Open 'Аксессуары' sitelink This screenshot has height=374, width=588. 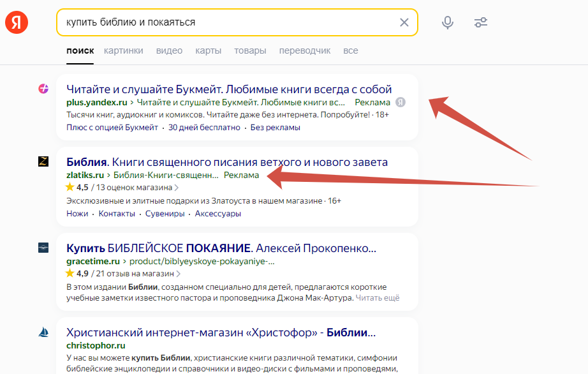click(x=218, y=214)
